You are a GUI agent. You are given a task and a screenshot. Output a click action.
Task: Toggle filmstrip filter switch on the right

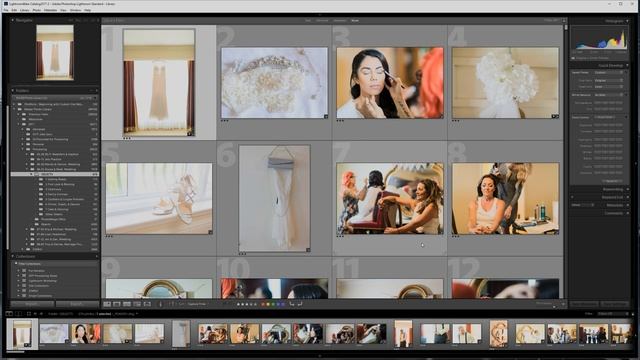[632, 314]
